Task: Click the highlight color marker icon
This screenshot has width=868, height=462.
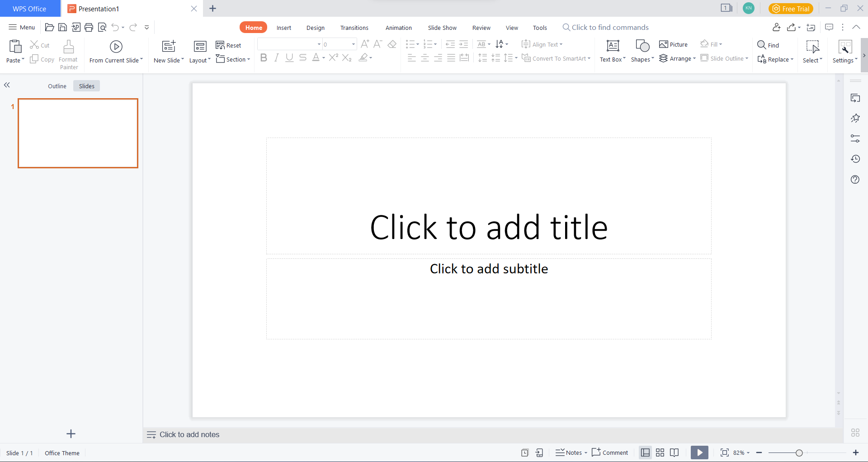Action: point(363,57)
